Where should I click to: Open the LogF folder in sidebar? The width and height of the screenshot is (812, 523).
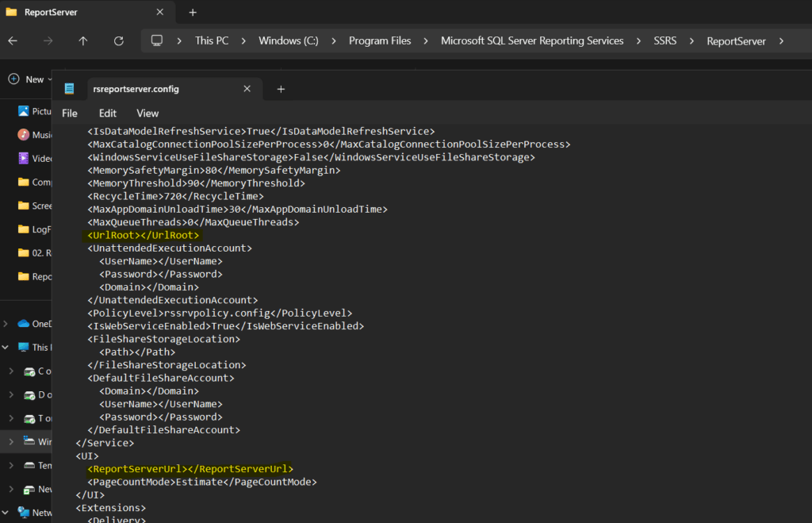pyautogui.click(x=34, y=229)
